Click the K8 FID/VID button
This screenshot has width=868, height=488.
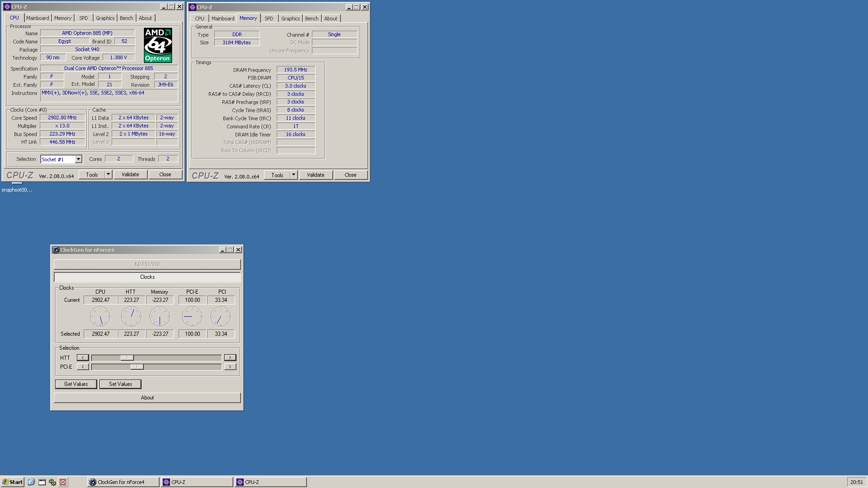pyautogui.click(x=147, y=264)
